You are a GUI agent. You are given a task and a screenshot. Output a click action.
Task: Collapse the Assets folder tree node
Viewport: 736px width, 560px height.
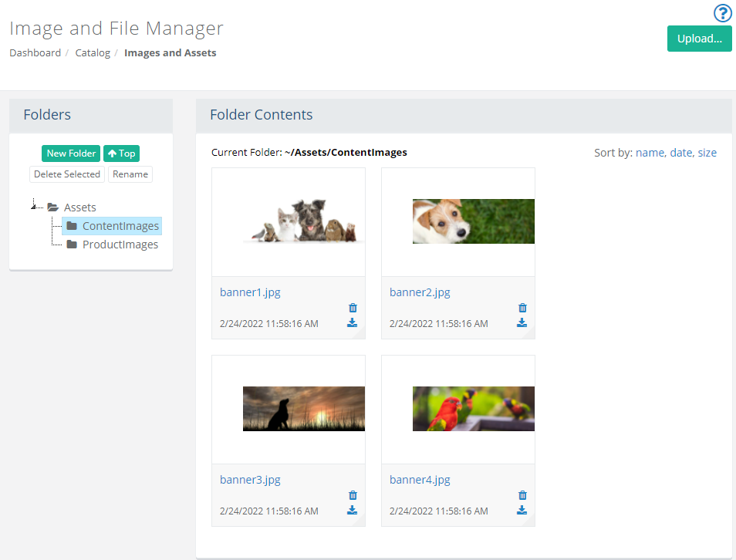[x=33, y=207]
